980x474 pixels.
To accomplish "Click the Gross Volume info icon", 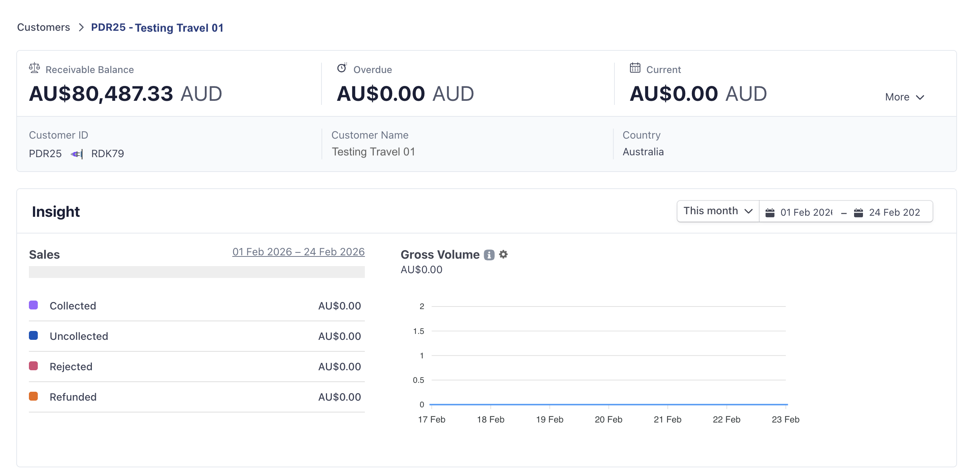I will 489,255.
